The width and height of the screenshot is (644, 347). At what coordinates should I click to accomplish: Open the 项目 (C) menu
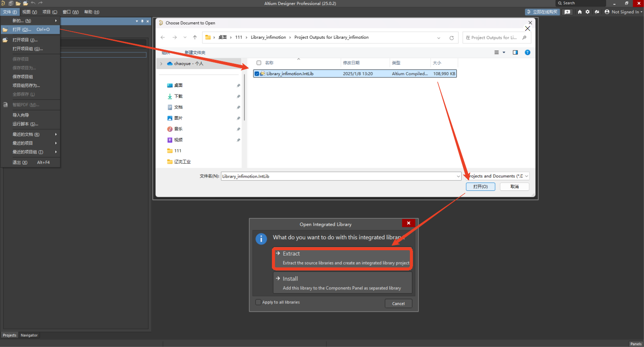[50, 12]
